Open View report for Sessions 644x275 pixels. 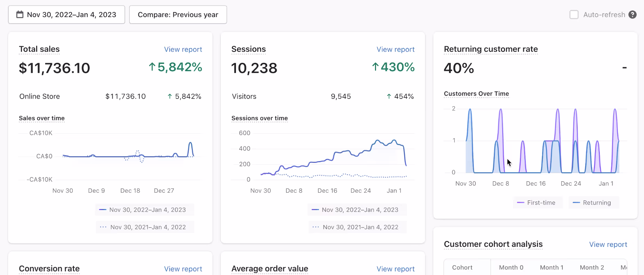pos(395,49)
